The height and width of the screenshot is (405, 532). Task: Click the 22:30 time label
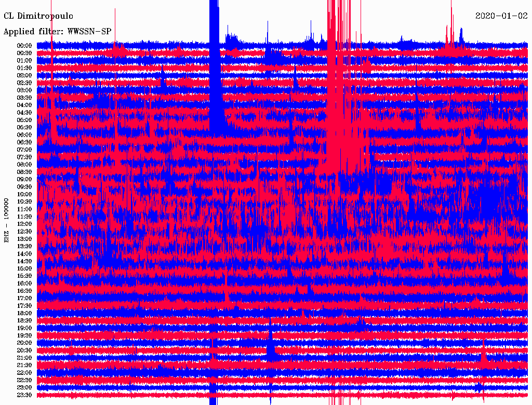[x=24, y=380]
